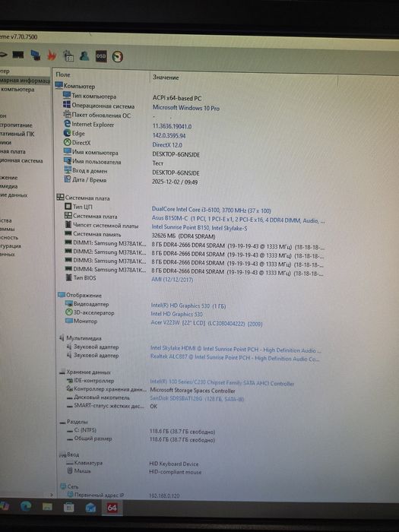
Task: Open the Mail app on taskbar
Action: coord(90,508)
